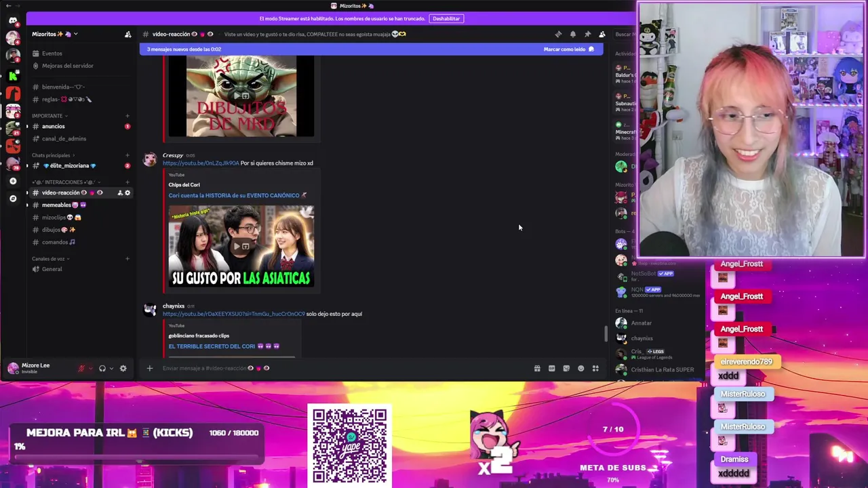The height and width of the screenshot is (488, 868).
Task: Collapse the Canales de voz category
Action: (50, 259)
